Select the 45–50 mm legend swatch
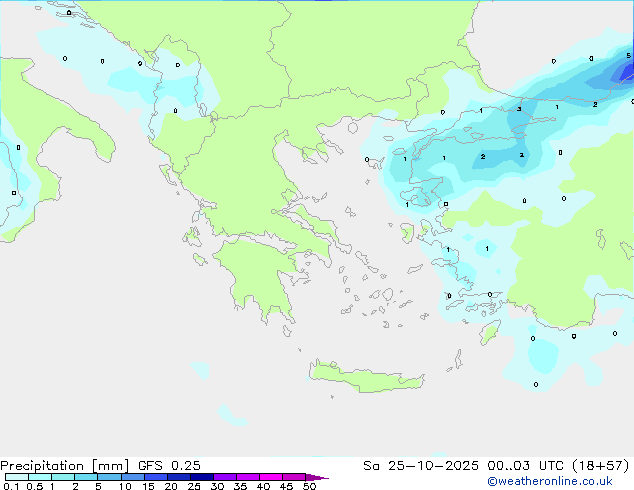The height and width of the screenshot is (490, 634). click(294, 477)
